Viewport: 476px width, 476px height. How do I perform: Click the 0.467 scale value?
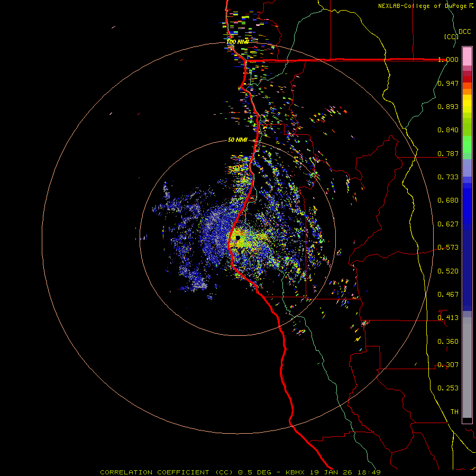click(448, 295)
